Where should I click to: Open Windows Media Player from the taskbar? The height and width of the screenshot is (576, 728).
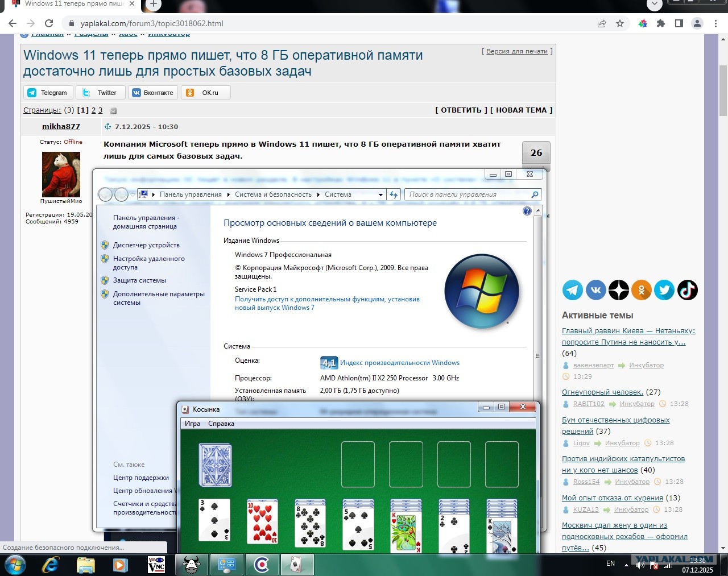(x=120, y=565)
